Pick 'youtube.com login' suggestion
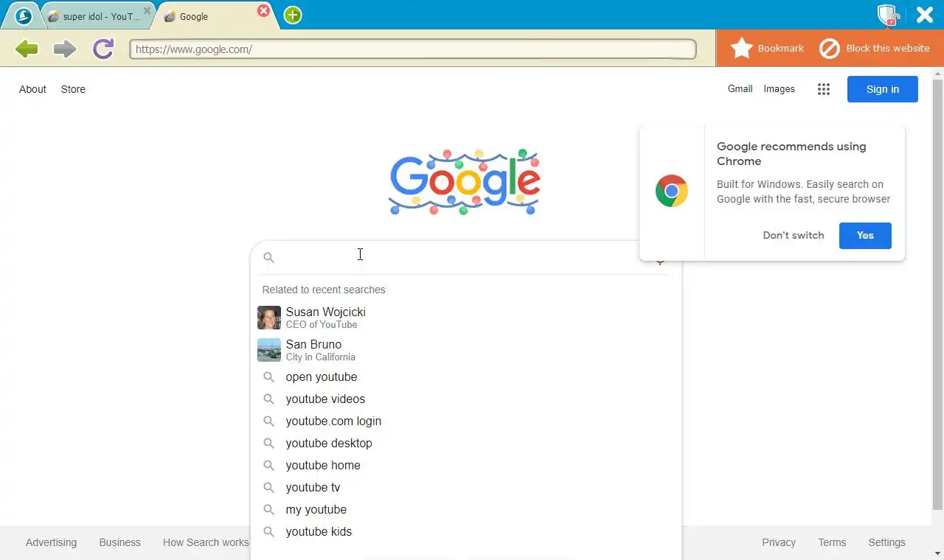 pos(466,421)
